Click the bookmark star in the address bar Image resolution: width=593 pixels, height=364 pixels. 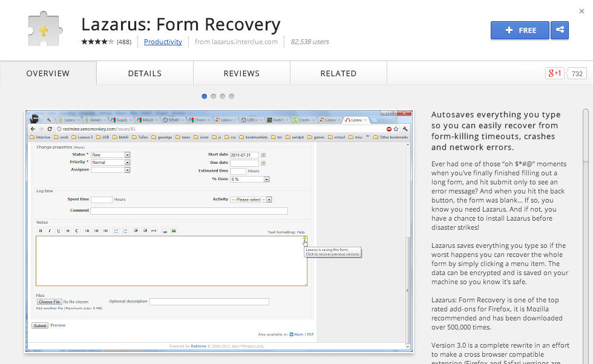(396, 129)
